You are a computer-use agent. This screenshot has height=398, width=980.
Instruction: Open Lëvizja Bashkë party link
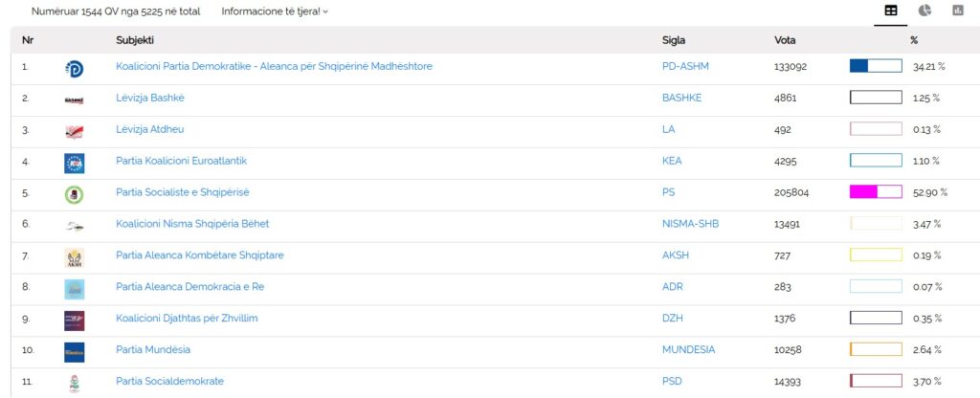150,98
